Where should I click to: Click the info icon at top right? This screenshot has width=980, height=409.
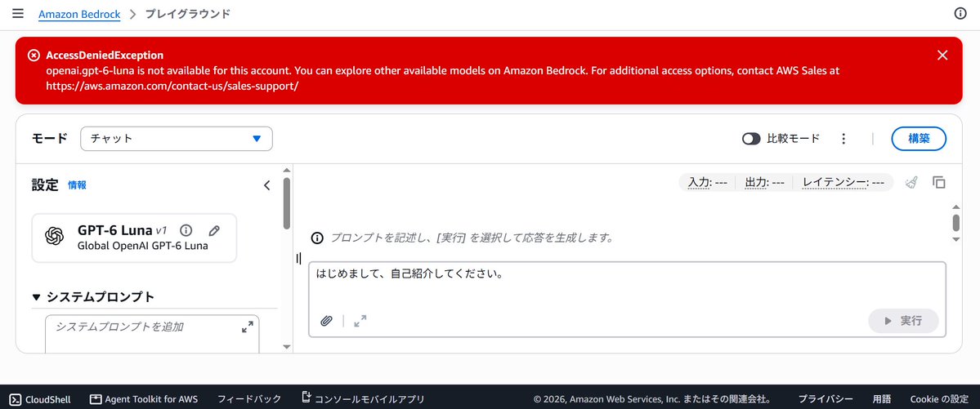(x=960, y=14)
